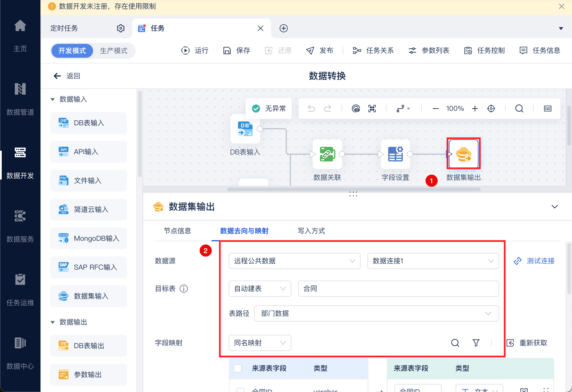Image resolution: width=572 pixels, height=392 pixels.
Task: Check the select-all checkbox beside 来源表字段
Action: click(x=237, y=368)
